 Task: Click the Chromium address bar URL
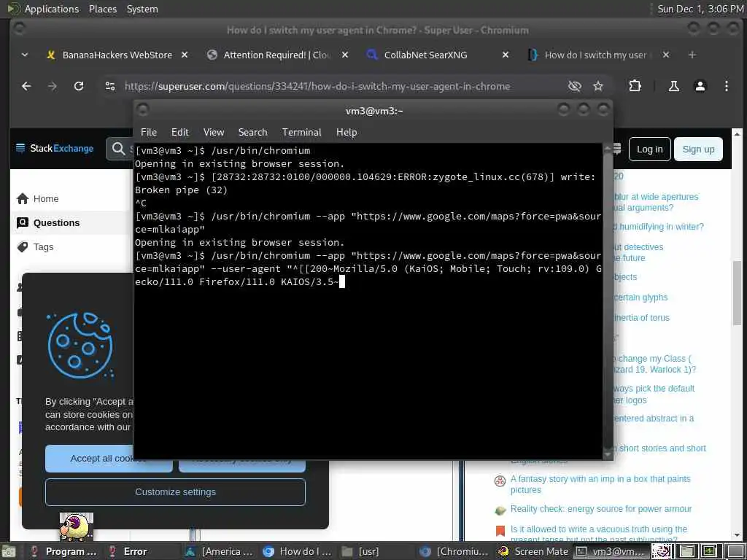pyautogui.click(x=317, y=86)
